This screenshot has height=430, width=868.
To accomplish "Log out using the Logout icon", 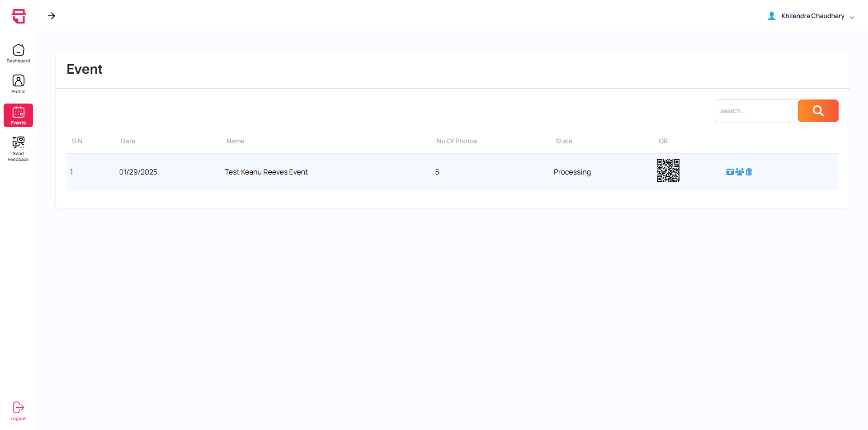I will [19, 411].
